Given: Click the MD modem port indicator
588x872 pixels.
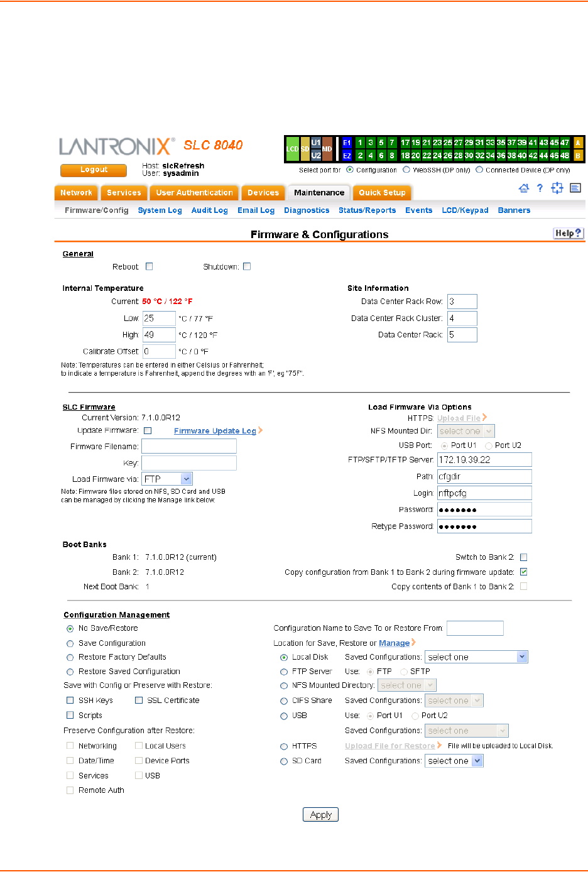Looking at the screenshot, I should 327,150.
